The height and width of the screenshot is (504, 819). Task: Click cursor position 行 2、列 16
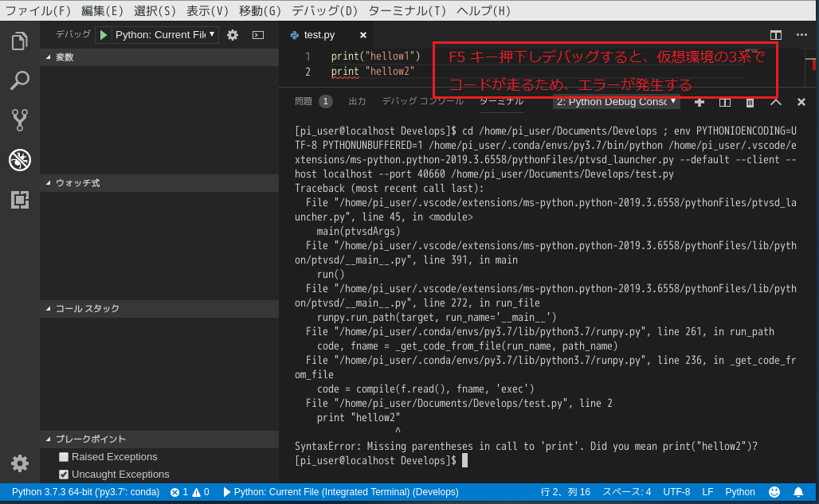point(565,492)
